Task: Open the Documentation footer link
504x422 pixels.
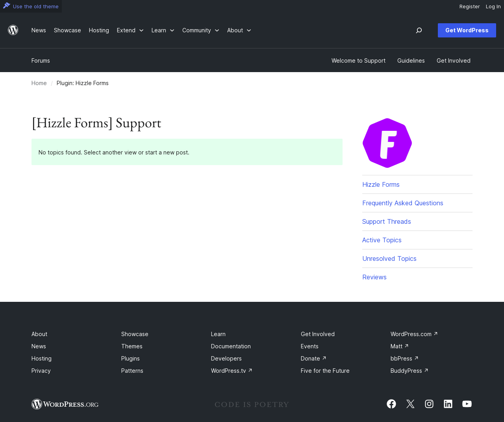Action: click(231, 346)
